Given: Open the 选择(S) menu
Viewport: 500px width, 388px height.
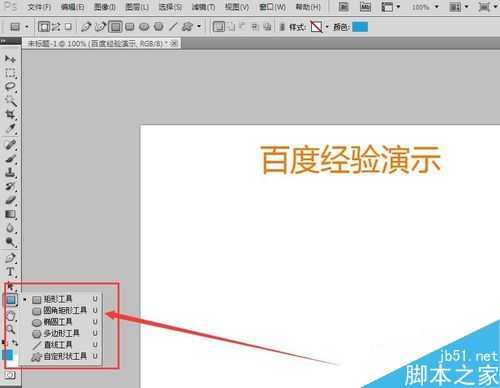Looking at the screenshot, I should click(170, 7).
